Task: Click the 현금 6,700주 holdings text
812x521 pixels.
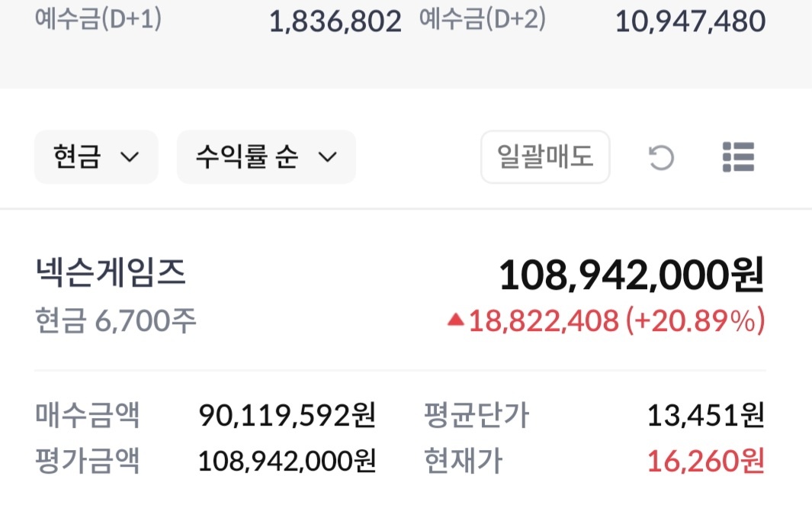Action: coord(116,321)
